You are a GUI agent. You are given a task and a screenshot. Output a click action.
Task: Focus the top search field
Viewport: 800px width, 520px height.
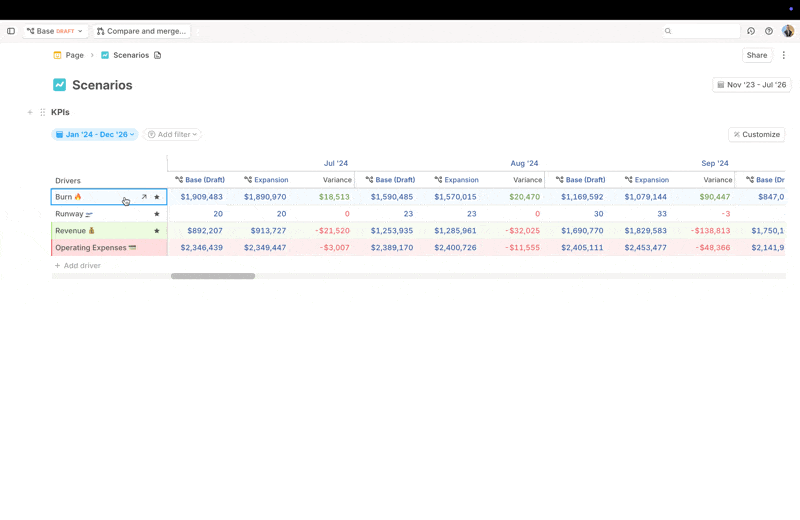pos(701,31)
